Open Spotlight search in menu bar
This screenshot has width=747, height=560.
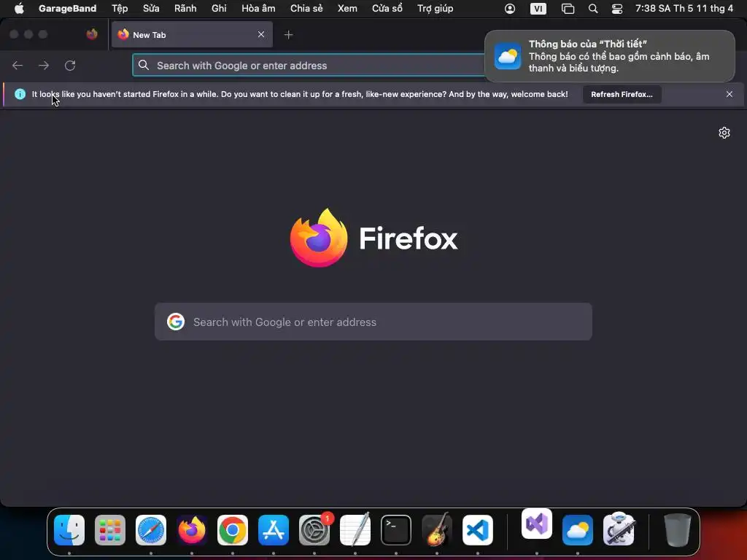tap(593, 9)
